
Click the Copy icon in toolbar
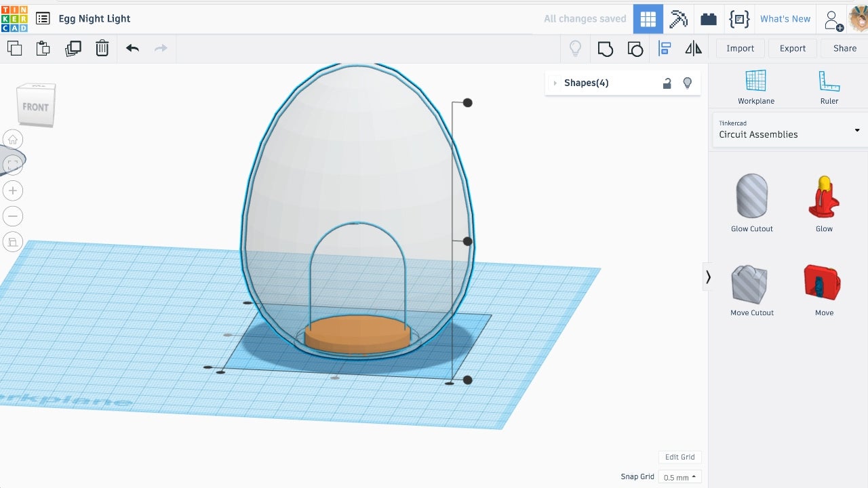tap(14, 48)
